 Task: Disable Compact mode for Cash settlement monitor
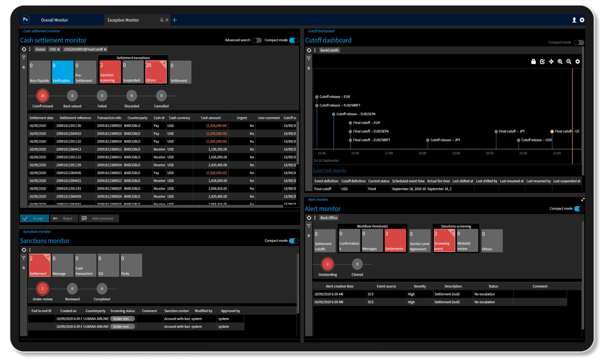(x=295, y=40)
